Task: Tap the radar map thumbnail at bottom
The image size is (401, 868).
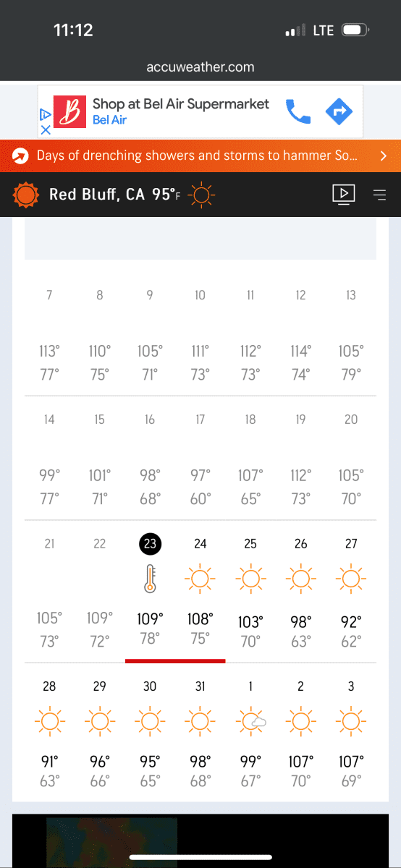Action: [111, 842]
